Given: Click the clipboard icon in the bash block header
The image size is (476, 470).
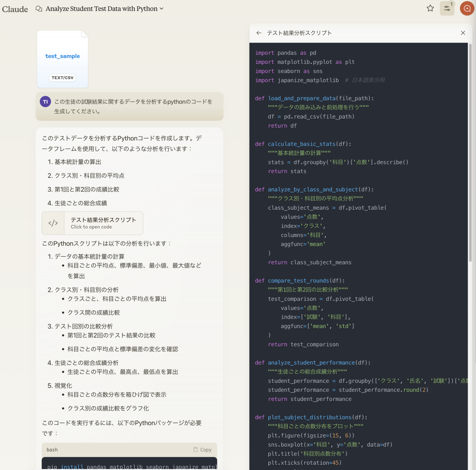Looking at the screenshot, I should click(x=196, y=450).
